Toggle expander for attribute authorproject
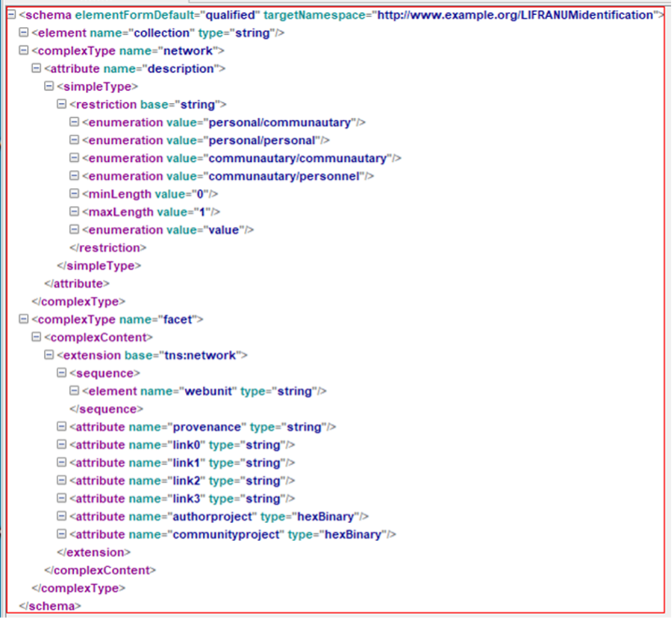 62,516
